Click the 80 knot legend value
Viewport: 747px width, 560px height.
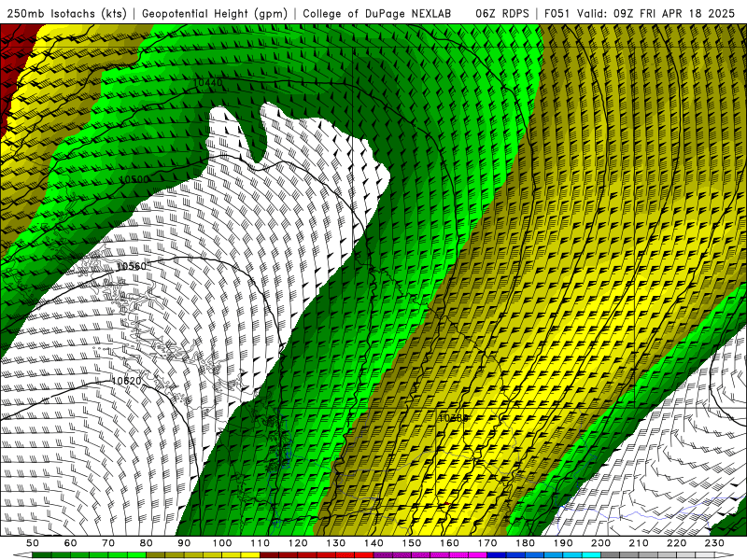(147, 543)
